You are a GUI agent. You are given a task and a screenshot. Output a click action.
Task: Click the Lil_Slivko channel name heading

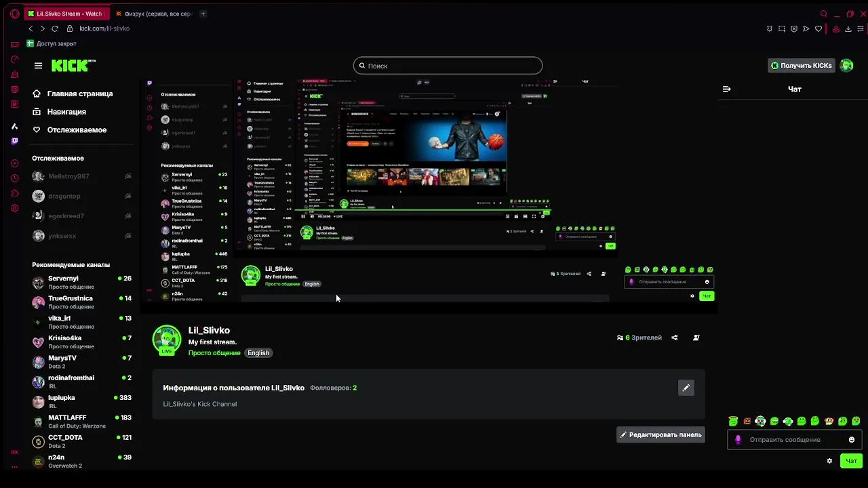pos(209,331)
